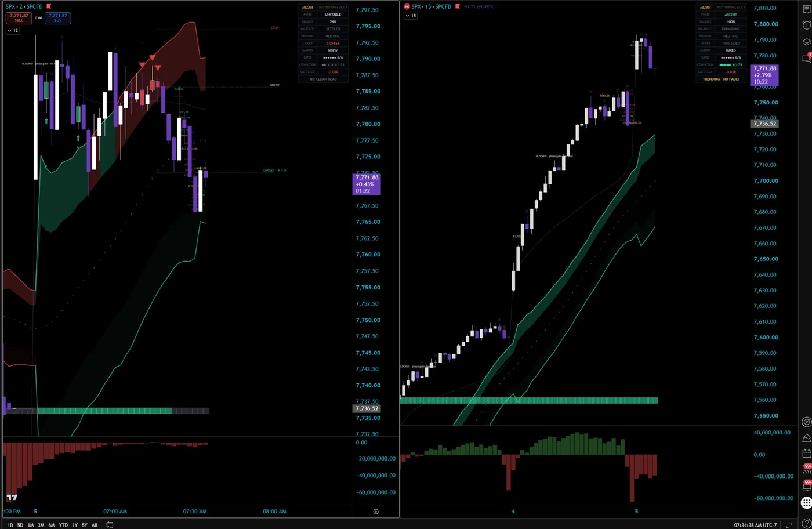Viewport: 812px width, 529px height.
Task: Select the 5Y date range
Action: tap(85, 525)
